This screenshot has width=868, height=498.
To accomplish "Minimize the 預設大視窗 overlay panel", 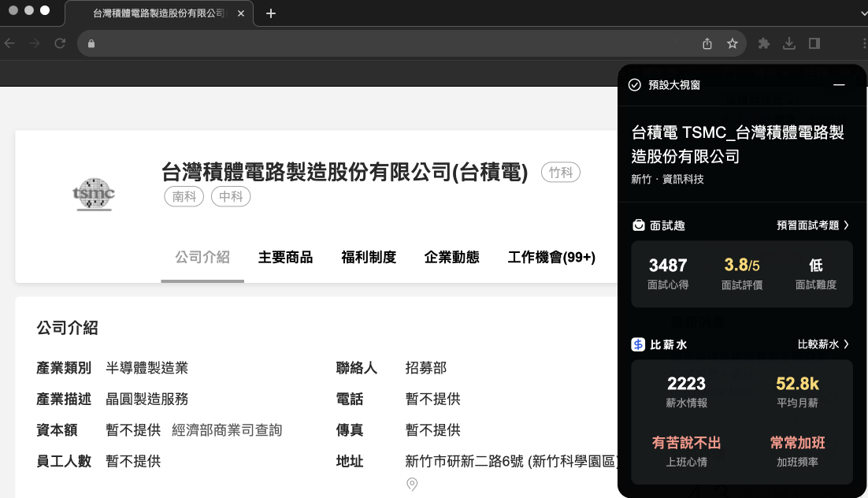I will pos(839,85).
